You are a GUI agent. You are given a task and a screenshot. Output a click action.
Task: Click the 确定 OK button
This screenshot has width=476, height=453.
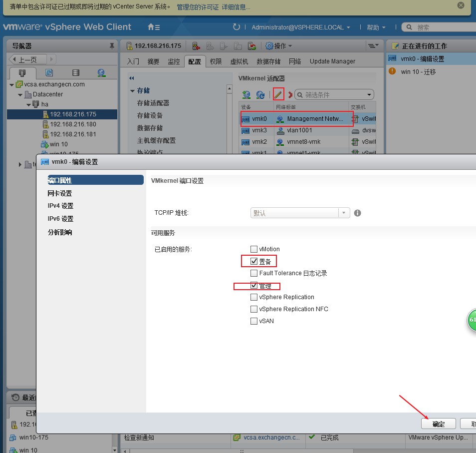[x=439, y=424]
